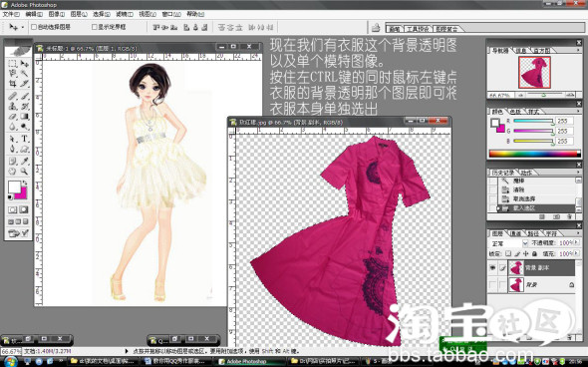
Task: Click the dress thumbnail in Navigator panel
Action: click(x=534, y=73)
